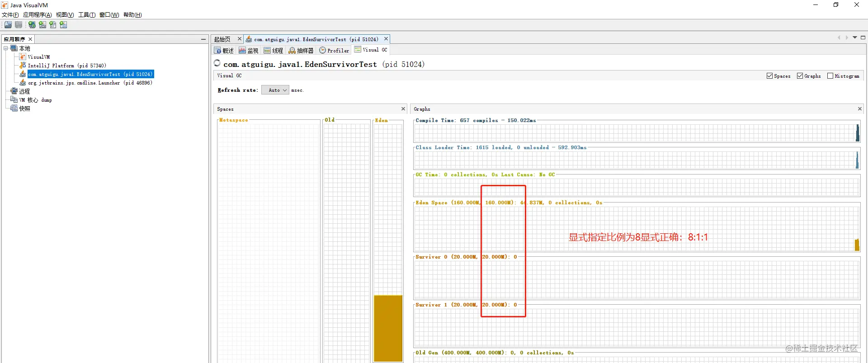Open the 工具(T) menu
The height and width of the screenshot is (363, 868).
click(x=87, y=15)
